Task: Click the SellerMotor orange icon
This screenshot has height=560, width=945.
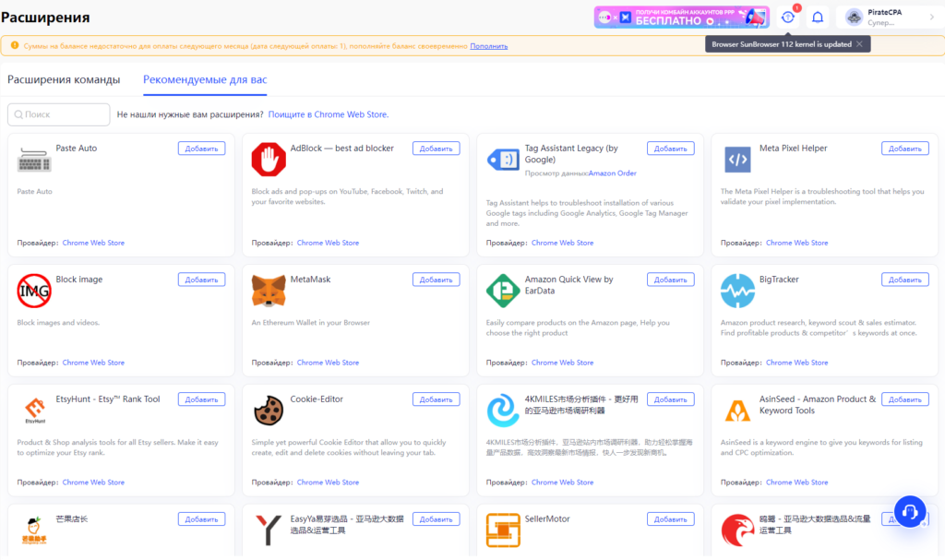Action: [503, 530]
